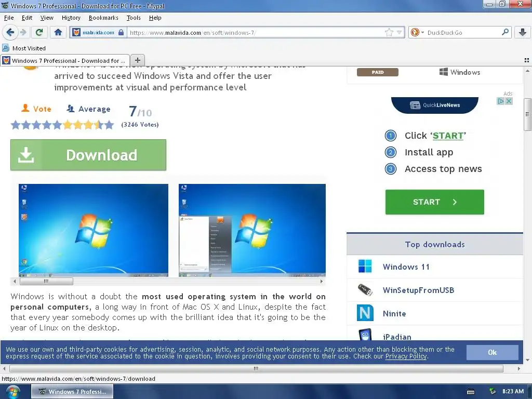Open the Tools menu
Screen dimensions: 532x399
click(134, 18)
